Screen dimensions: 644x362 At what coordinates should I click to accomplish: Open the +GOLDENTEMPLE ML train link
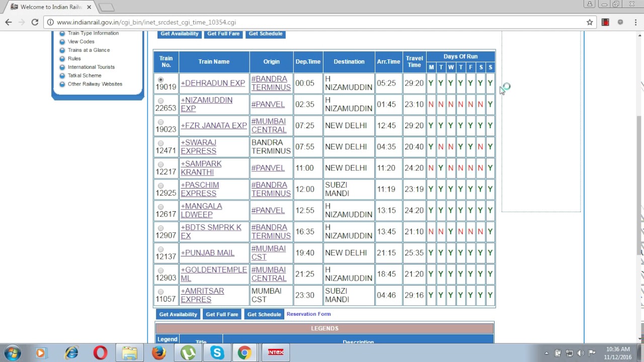(214, 274)
